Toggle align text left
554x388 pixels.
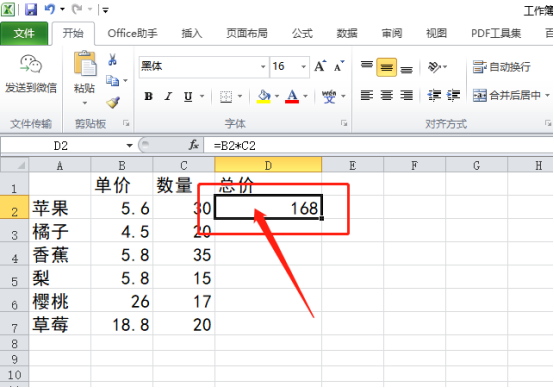point(367,95)
